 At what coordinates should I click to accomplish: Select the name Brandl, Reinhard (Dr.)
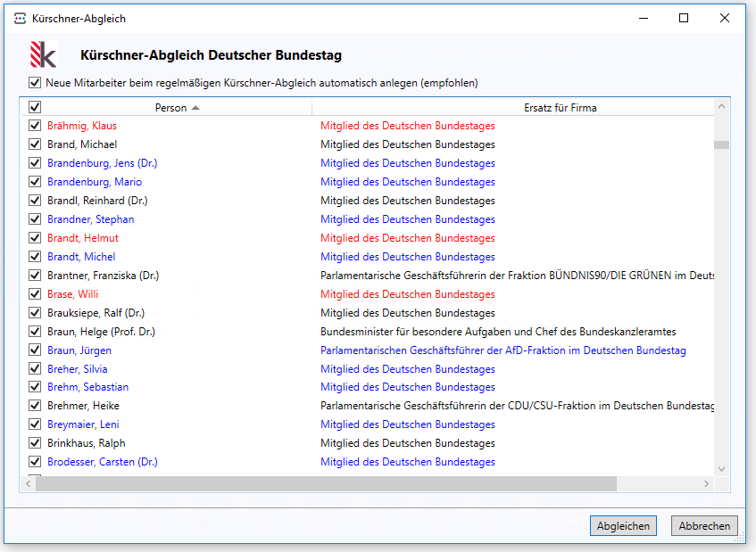[x=97, y=201]
